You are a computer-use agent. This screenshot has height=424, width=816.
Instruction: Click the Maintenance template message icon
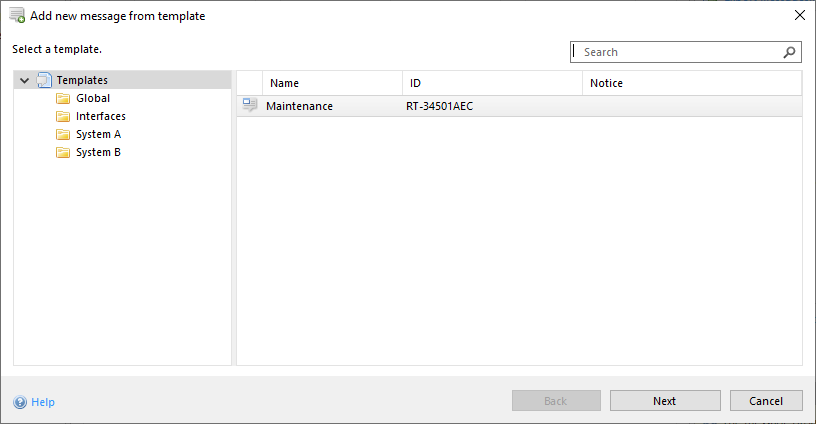click(250, 106)
